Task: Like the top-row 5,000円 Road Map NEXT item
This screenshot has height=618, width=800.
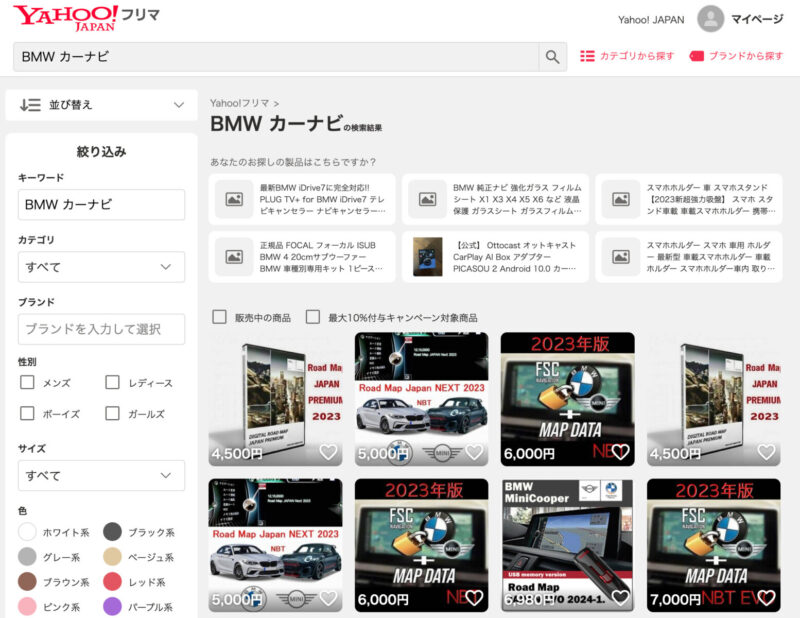Action: point(474,452)
